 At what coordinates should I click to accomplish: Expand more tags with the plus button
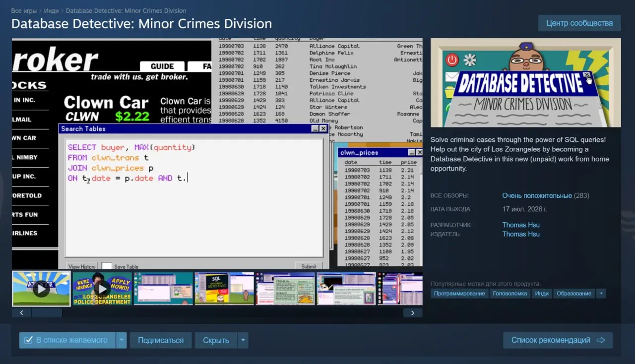click(x=601, y=294)
